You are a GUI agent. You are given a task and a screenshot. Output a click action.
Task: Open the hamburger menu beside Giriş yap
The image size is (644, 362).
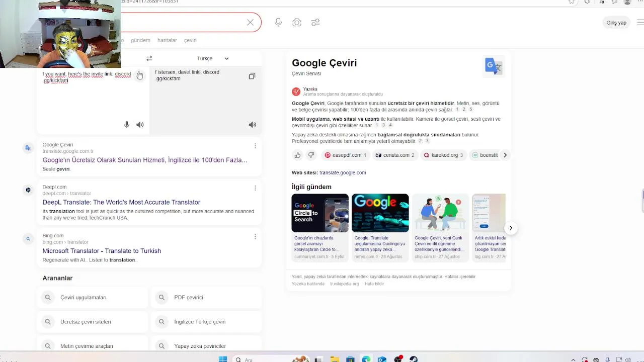tap(640, 23)
